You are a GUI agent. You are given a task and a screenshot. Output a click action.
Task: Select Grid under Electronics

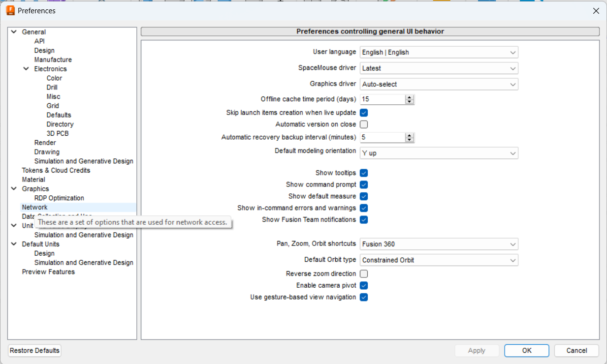[x=53, y=106]
